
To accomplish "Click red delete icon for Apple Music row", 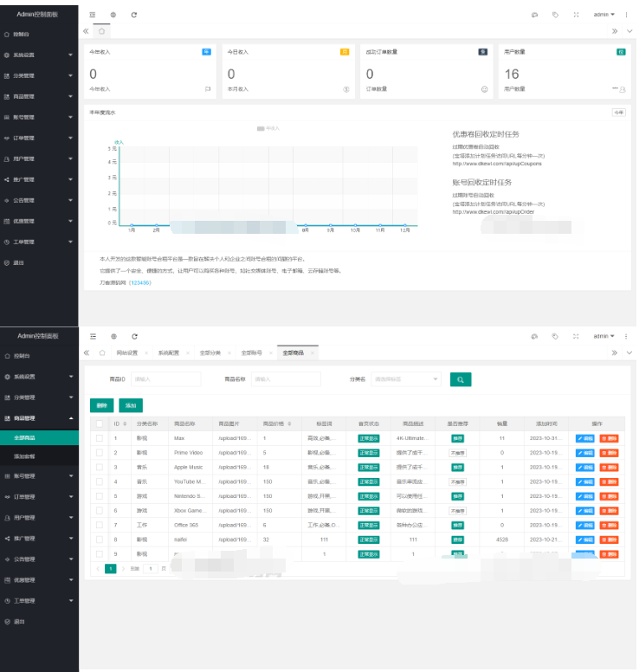I will 610,467.
